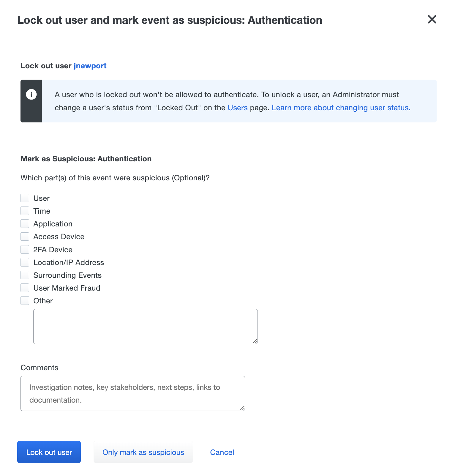This screenshot has height=476, width=458.
Task: Open the Users page link
Action: [237, 108]
